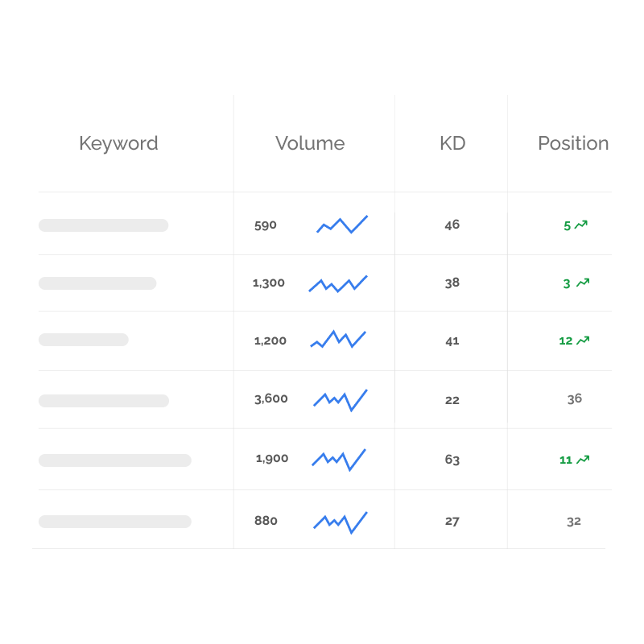
Task: Click the KD value 63
Action: (452, 460)
